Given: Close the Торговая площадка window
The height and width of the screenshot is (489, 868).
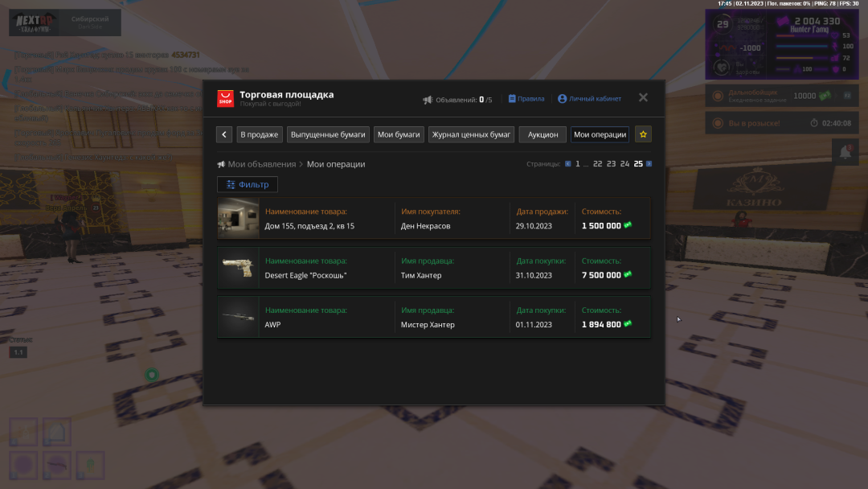Looking at the screenshot, I should point(643,97).
